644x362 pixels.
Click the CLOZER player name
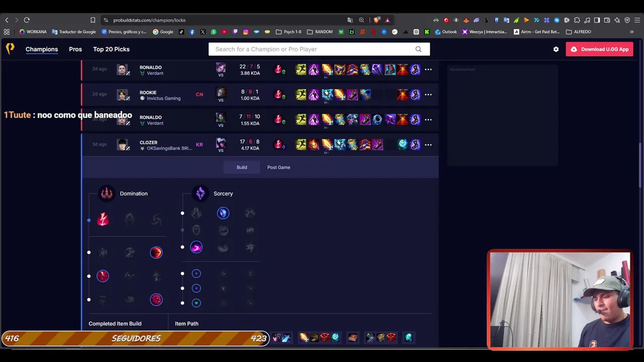point(148,142)
